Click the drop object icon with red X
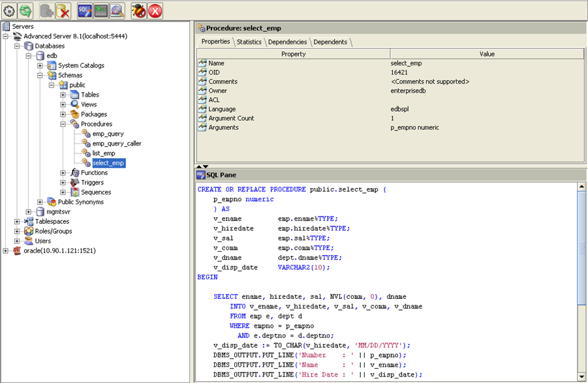This screenshot has height=383, width=588. pyautogui.click(x=63, y=10)
